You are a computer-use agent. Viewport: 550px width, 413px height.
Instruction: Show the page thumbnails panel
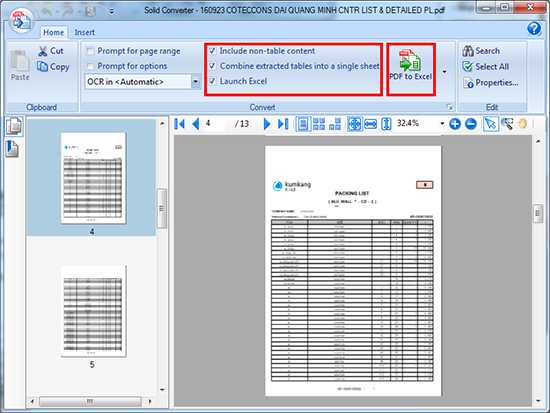(x=14, y=126)
